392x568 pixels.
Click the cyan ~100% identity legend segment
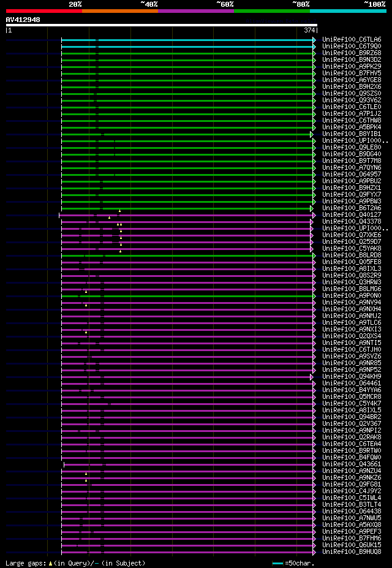coord(348,11)
